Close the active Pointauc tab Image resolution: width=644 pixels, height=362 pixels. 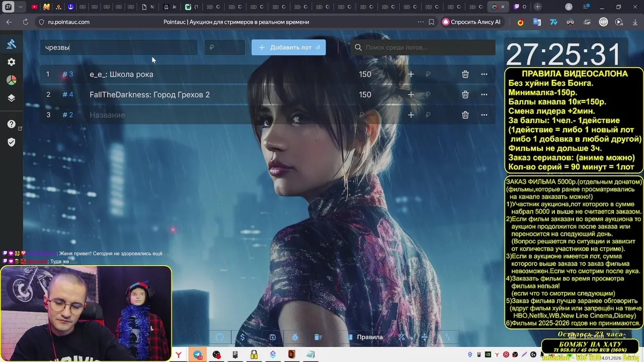[x=502, y=7]
